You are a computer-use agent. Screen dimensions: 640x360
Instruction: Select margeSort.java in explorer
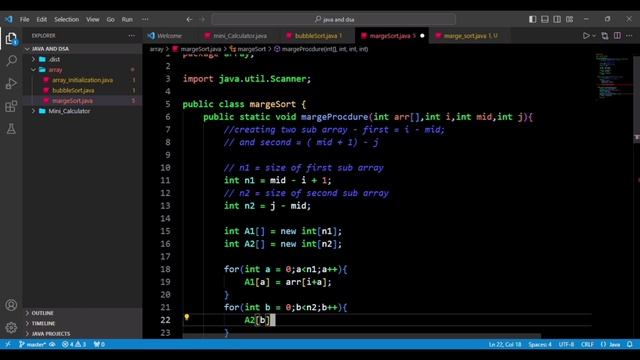[x=82, y=100]
